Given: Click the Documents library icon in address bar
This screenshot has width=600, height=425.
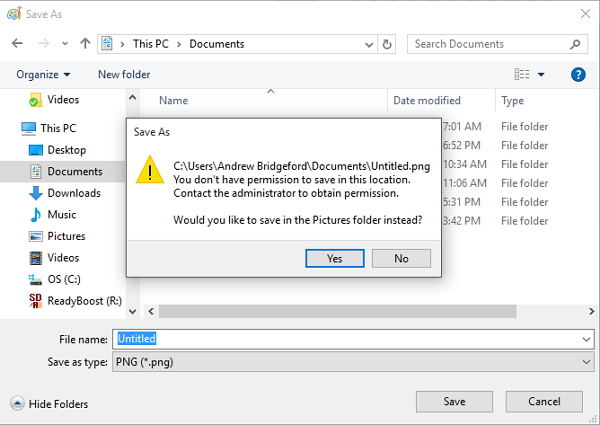Looking at the screenshot, I should click(x=107, y=44).
